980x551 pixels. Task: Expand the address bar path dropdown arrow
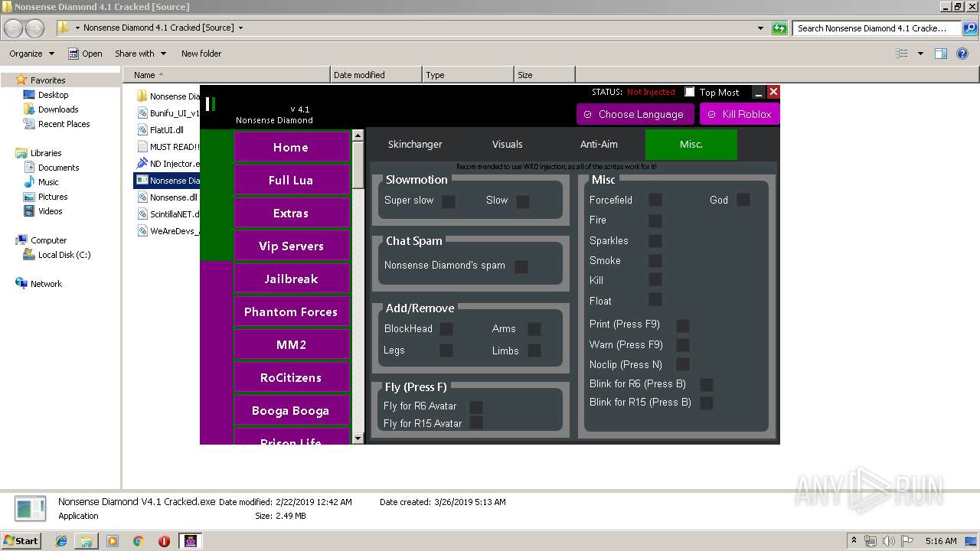(240, 28)
